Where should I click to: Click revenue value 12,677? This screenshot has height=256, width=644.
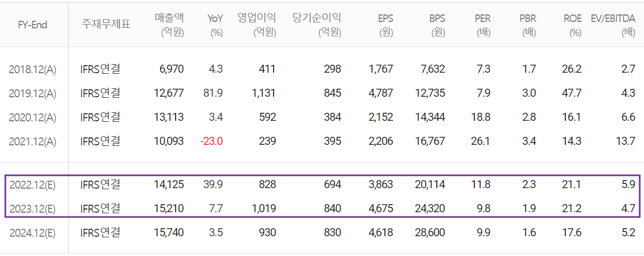pos(169,93)
